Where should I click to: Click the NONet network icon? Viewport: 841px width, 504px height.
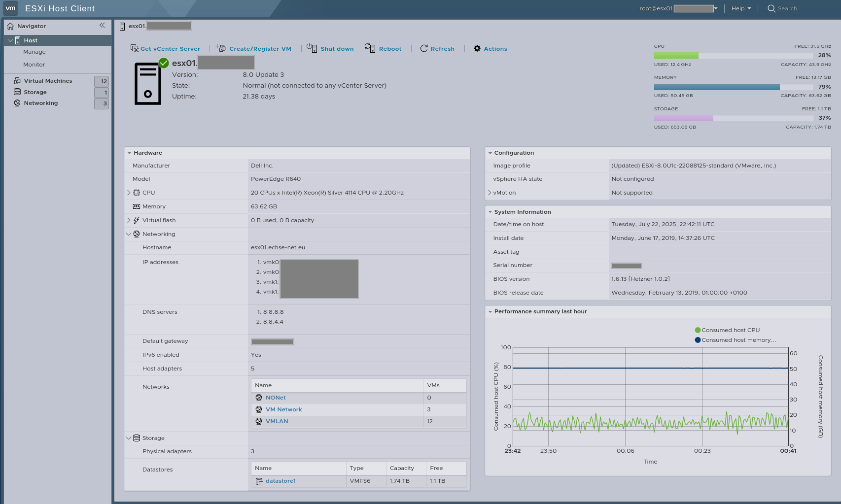[x=259, y=398]
